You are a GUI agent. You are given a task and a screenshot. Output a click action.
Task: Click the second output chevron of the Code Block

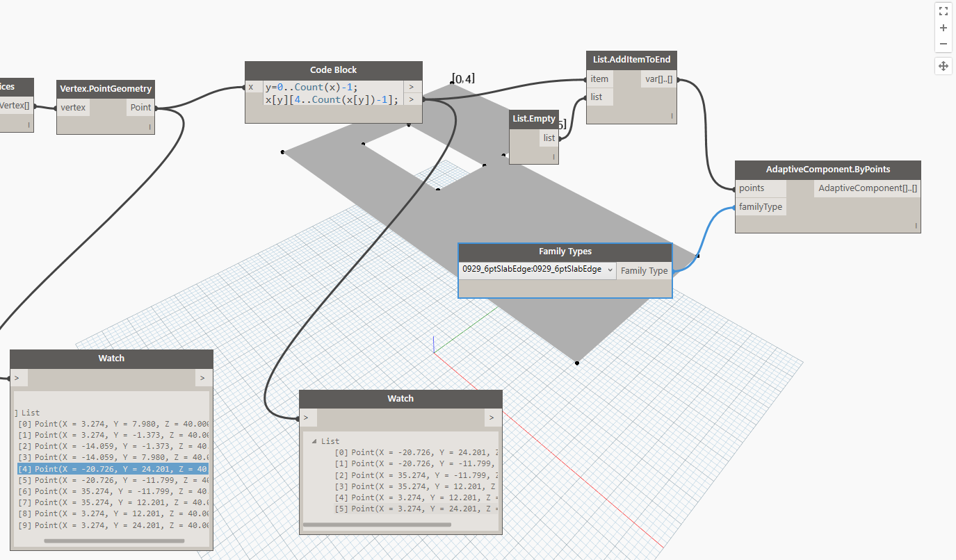[x=412, y=99]
